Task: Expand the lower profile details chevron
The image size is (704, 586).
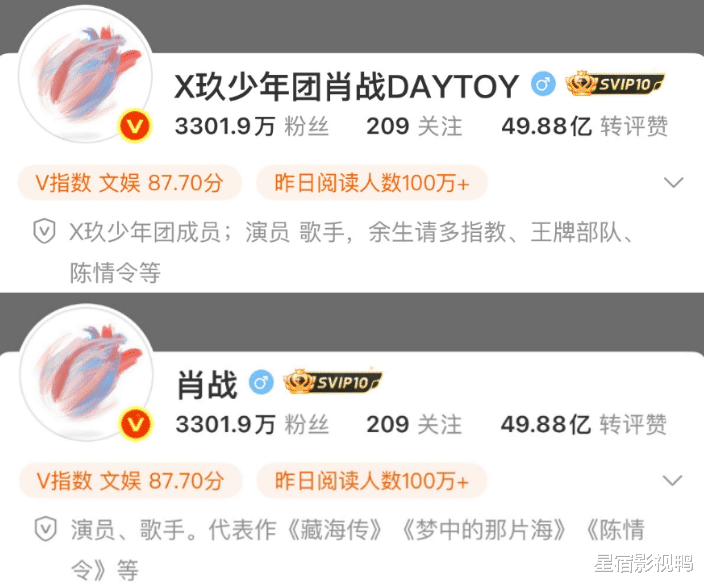Action: [x=673, y=480]
